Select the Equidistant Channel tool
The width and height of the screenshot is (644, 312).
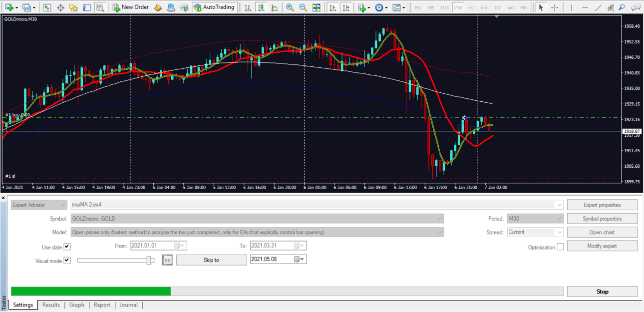(611, 7)
